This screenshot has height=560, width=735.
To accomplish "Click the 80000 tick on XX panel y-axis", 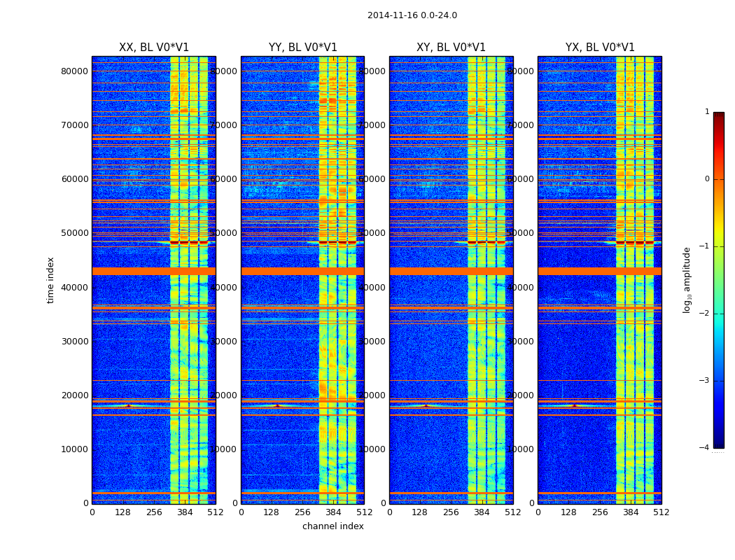I will (x=76, y=71).
